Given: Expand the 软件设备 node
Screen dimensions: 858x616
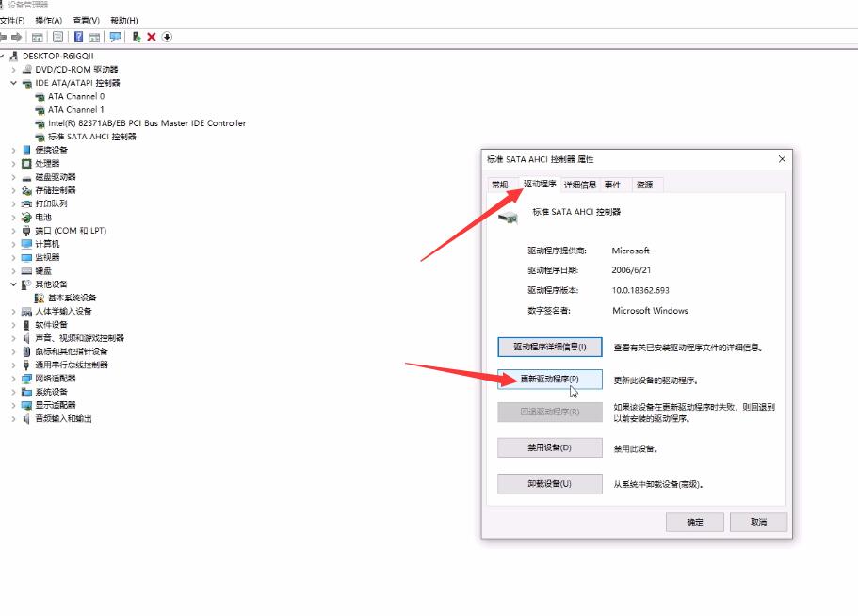Looking at the screenshot, I should click(x=14, y=325).
